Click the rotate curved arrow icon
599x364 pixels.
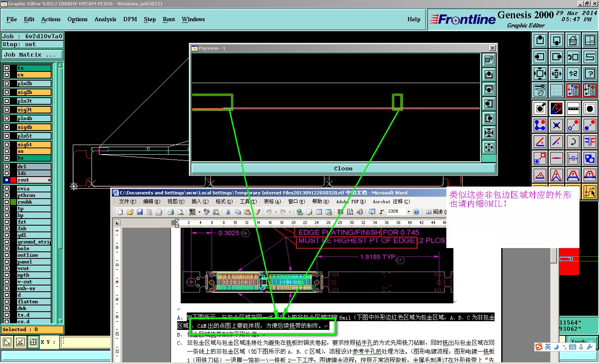pyautogui.click(x=573, y=141)
